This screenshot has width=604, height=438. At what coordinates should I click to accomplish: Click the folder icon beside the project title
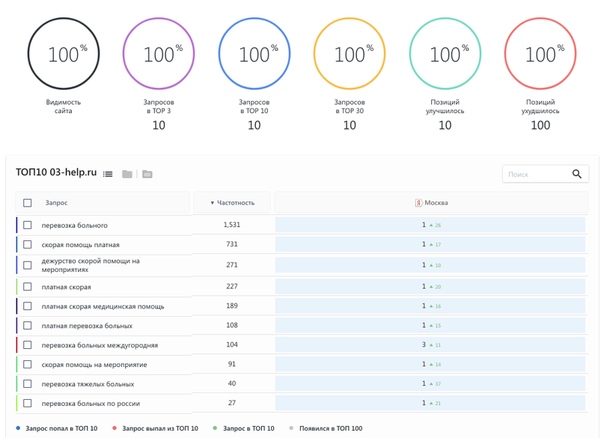coord(127,174)
